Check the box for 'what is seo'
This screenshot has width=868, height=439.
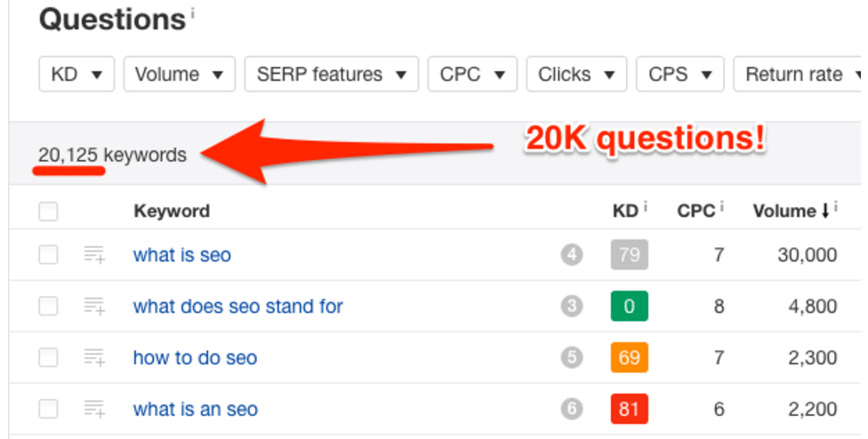coord(48,256)
